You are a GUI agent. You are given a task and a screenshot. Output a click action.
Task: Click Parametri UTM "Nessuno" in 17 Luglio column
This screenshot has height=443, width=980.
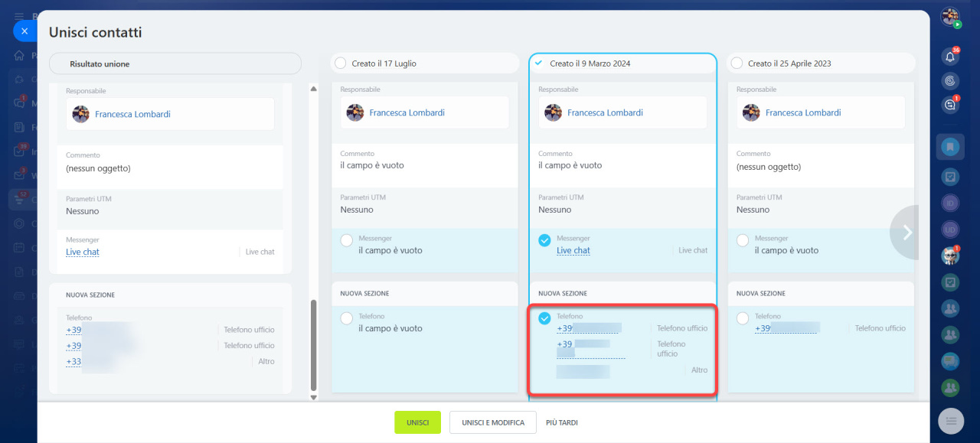tap(357, 210)
